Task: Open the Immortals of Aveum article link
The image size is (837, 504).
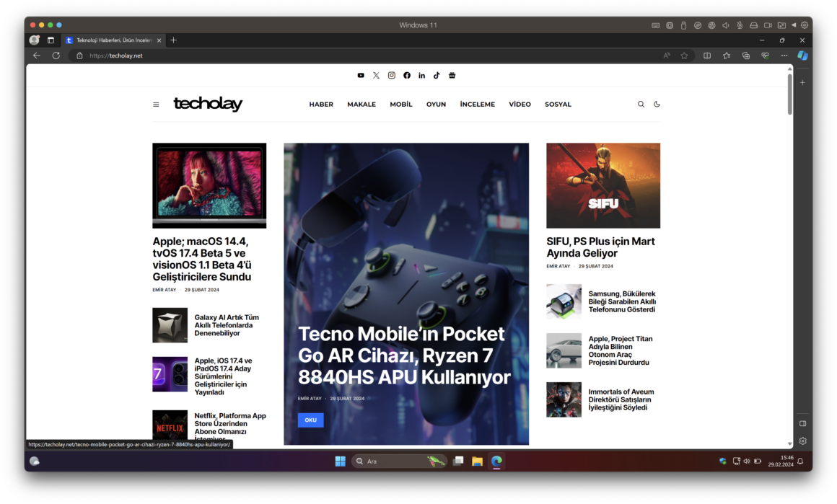Action: click(621, 400)
